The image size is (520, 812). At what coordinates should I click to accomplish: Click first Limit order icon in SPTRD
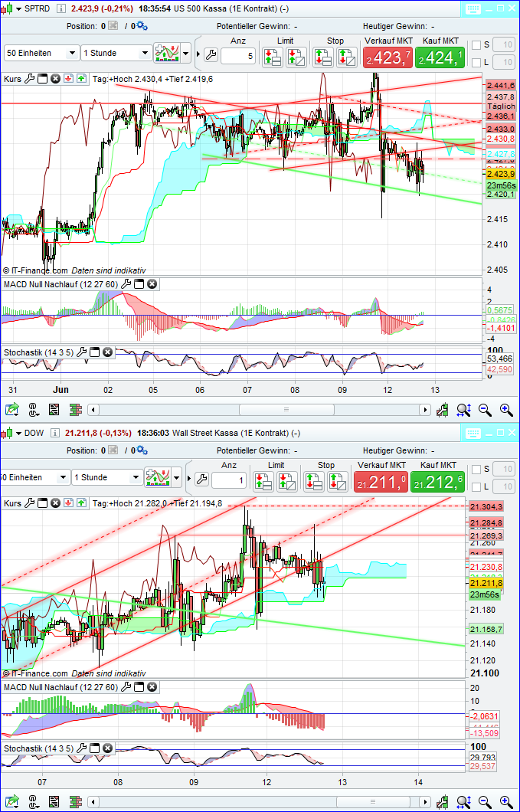tap(273, 57)
